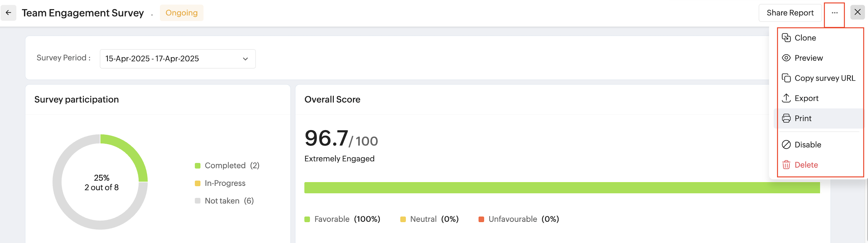868x243 pixels.
Task: Click the Disable circle-slash icon
Action: tap(786, 145)
